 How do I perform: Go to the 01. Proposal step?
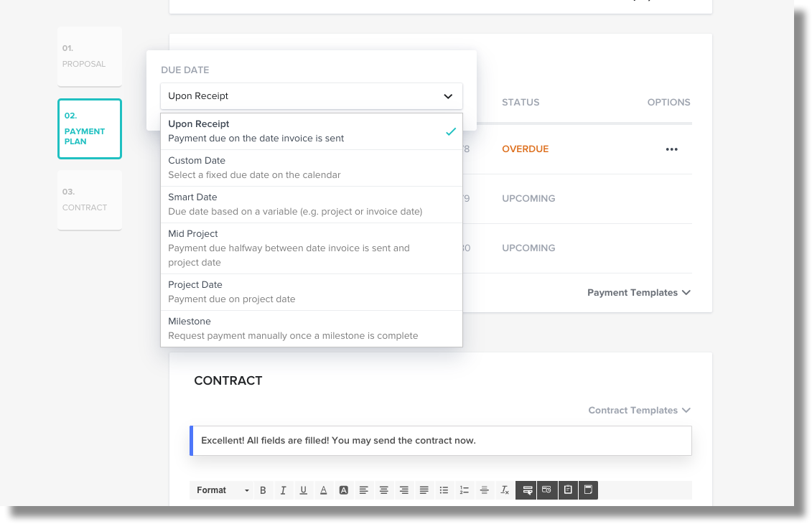tap(90, 57)
